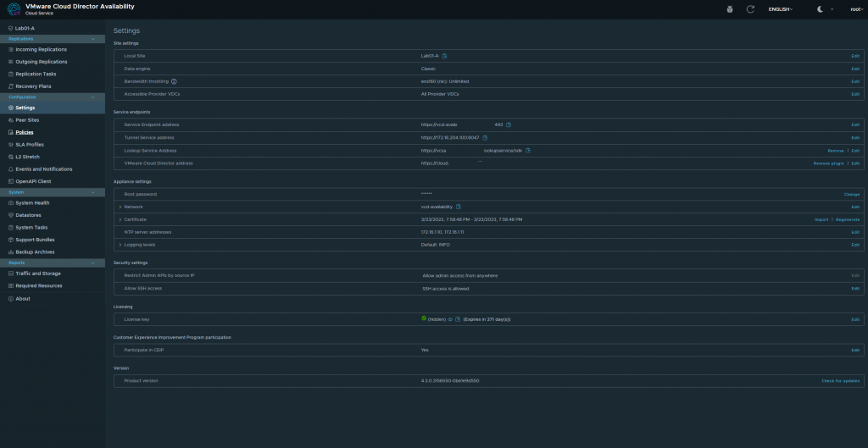Click the System Health sidebar icon
Image resolution: width=868 pixels, height=448 pixels.
tap(11, 203)
